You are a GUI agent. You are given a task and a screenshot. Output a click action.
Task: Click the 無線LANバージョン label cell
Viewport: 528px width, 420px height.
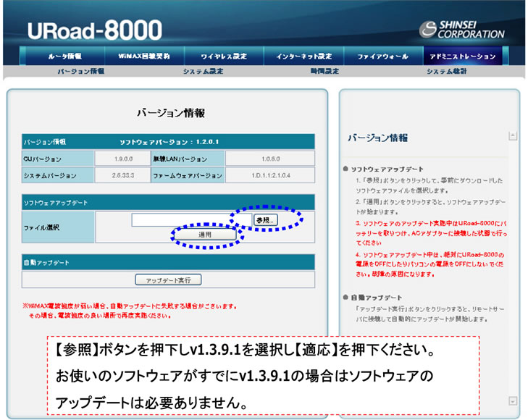(x=188, y=159)
